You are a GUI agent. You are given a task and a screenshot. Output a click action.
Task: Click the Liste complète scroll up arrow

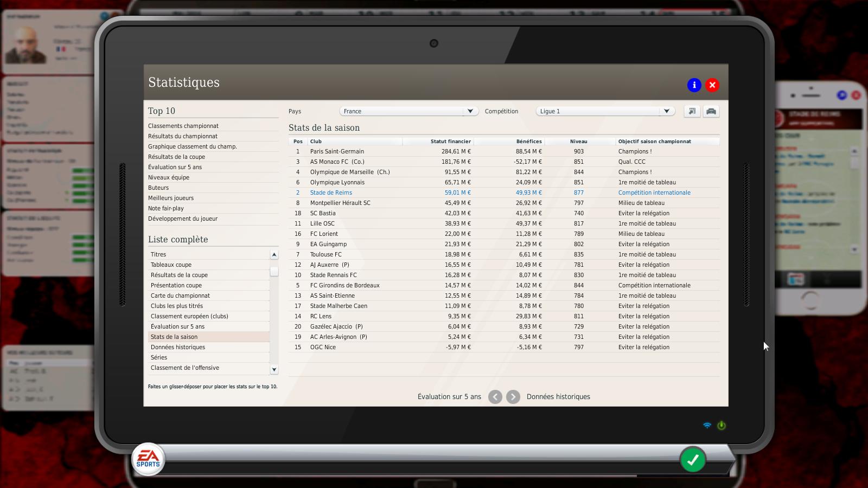point(274,255)
